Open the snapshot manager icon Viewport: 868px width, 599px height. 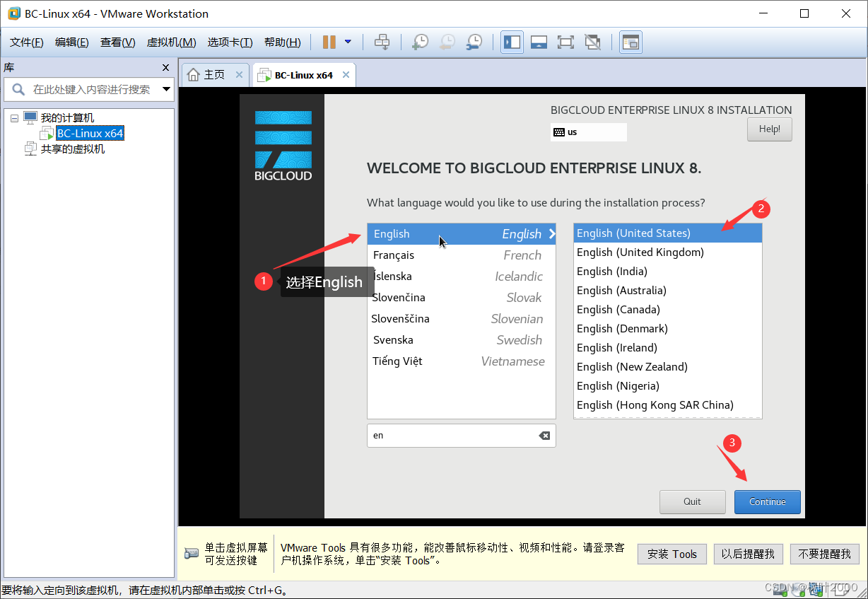click(474, 42)
